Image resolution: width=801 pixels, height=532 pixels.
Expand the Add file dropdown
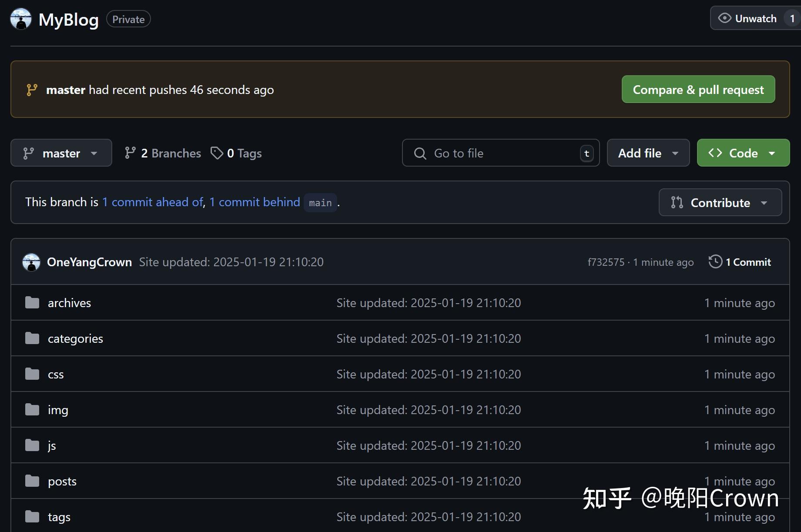coord(648,153)
